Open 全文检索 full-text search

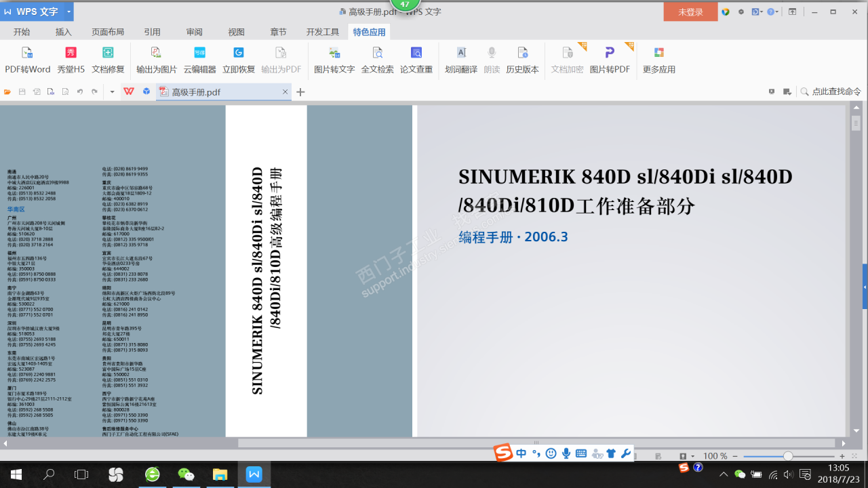click(x=377, y=60)
